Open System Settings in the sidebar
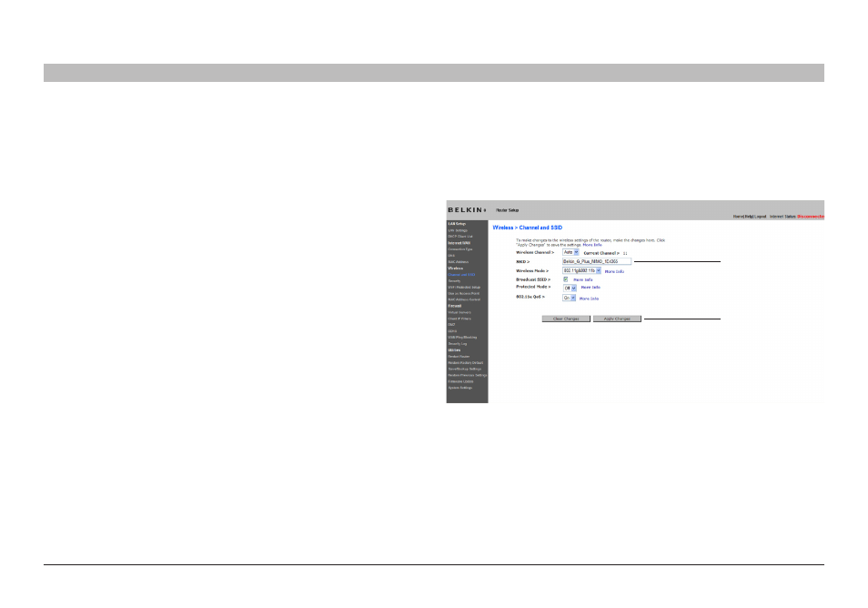The height and width of the screenshot is (608, 868). (x=460, y=388)
